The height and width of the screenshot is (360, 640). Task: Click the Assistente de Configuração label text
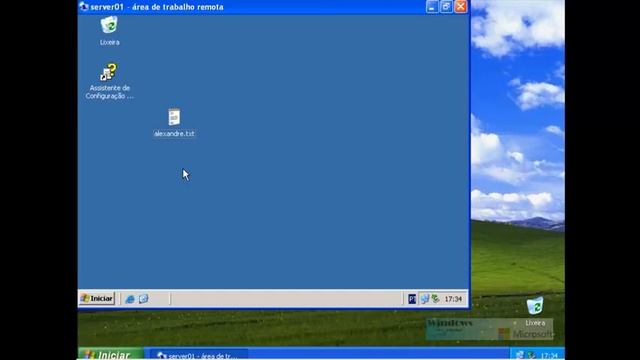click(109, 92)
